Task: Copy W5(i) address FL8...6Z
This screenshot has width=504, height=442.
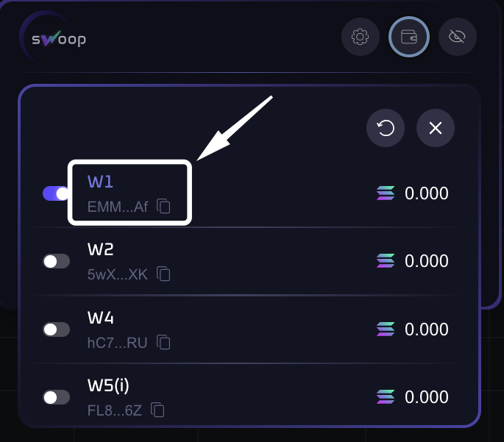Action: click(x=157, y=410)
